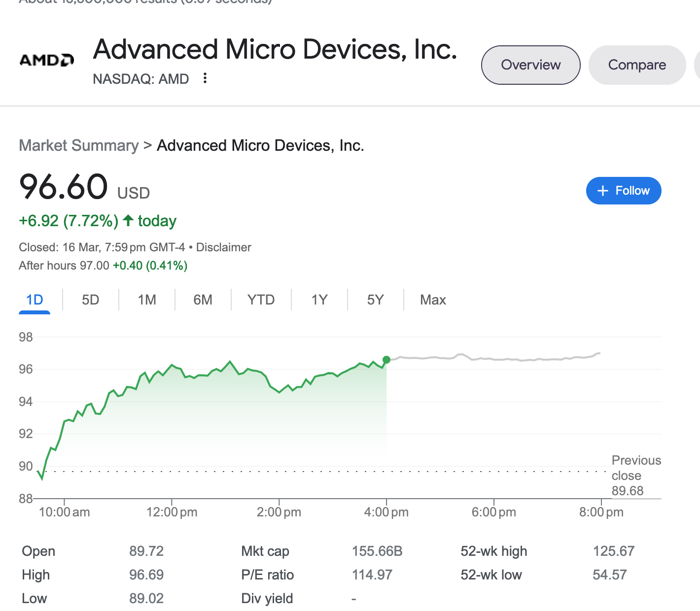Screen dimensions: 700x611
Task: Click the Advanced Micro Devices, Inc. heading
Action: pos(275,49)
